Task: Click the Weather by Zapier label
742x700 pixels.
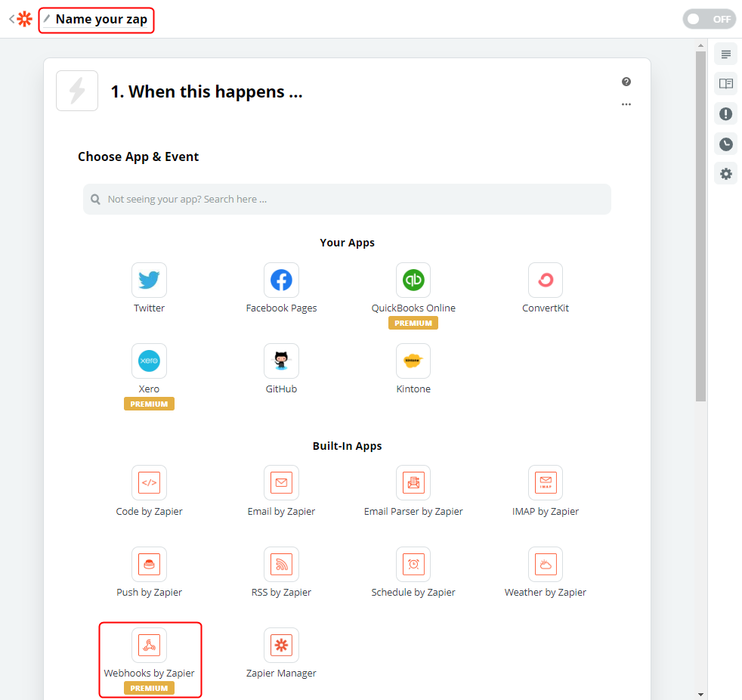Action: pyautogui.click(x=545, y=593)
